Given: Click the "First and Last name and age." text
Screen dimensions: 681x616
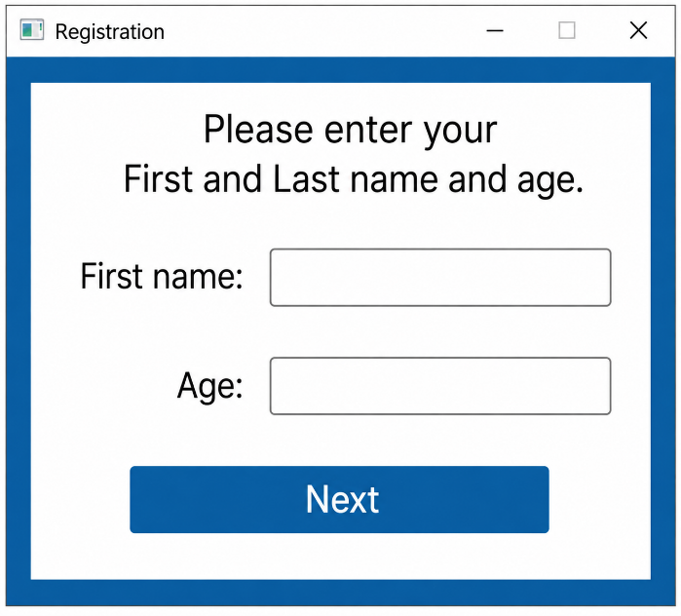Looking at the screenshot, I should (x=353, y=179).
